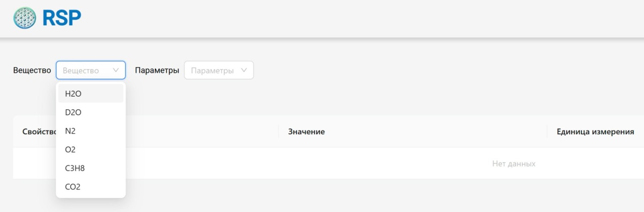Click the Единица измерения column header

(595, 132)
